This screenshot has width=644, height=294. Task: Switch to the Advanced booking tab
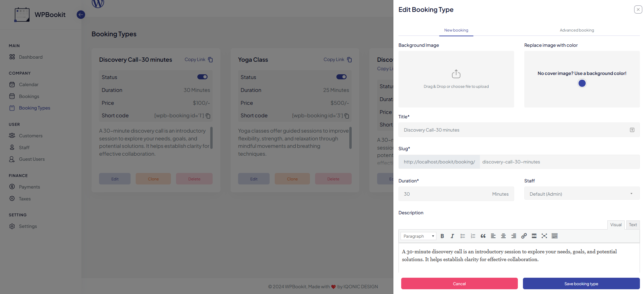coord(577,30)
